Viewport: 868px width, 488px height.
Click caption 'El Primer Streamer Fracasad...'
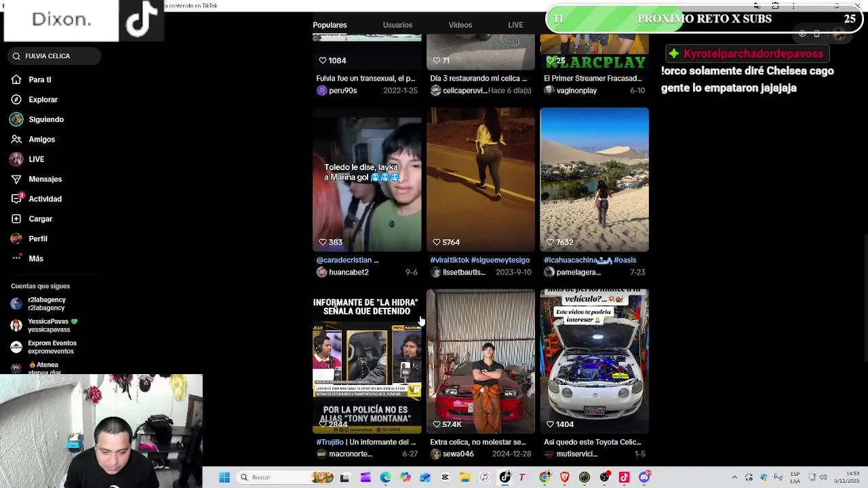pyautogui.click(x=593, y=79)
